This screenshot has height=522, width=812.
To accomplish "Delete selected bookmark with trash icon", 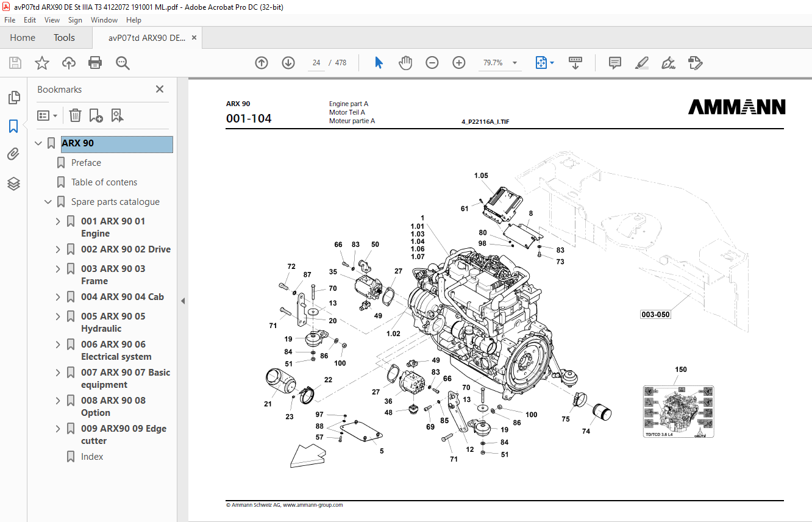I will click(x=75, y=115).
